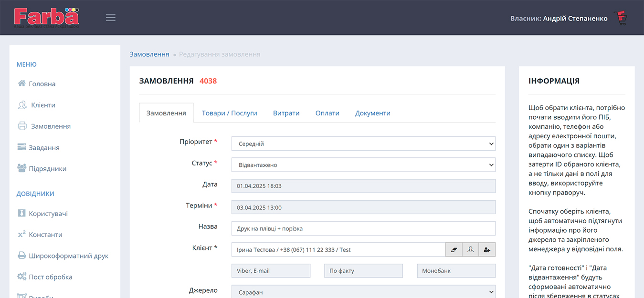Click the Farba logo
644x298 pixels.
coord(46,17)
